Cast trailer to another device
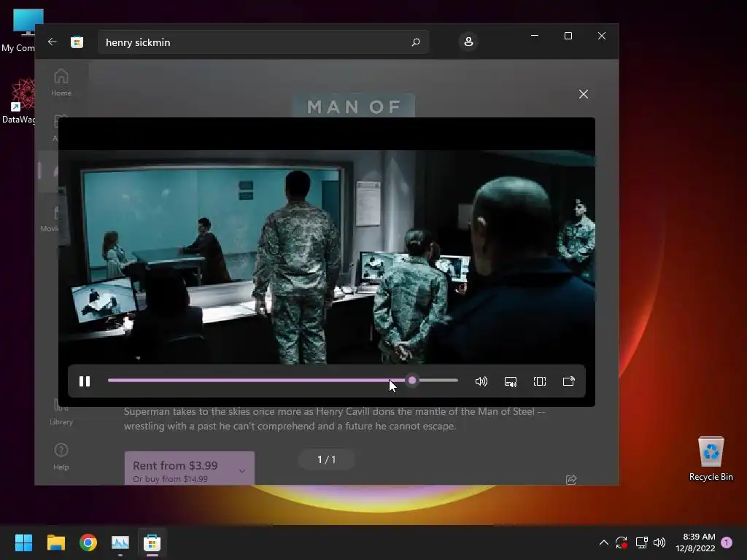Viewport: 747px width, 560px height. [569, 381]
